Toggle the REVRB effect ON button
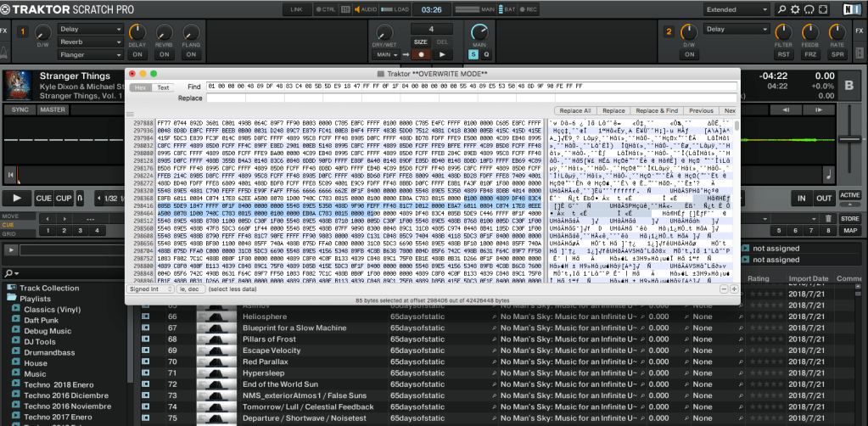868x426 pixels. click(164, 54)
